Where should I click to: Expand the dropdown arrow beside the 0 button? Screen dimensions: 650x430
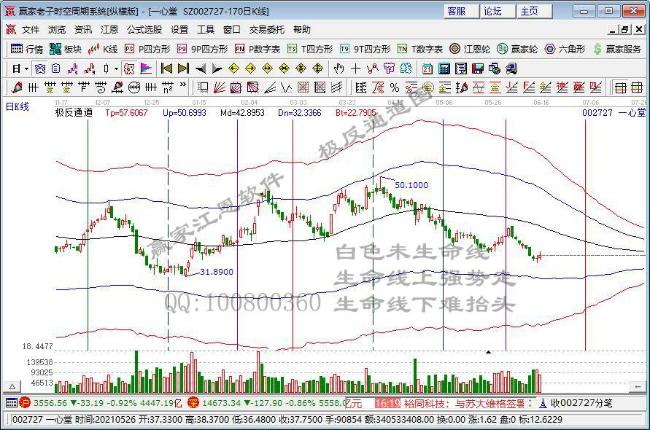click(x=116, y=68)
